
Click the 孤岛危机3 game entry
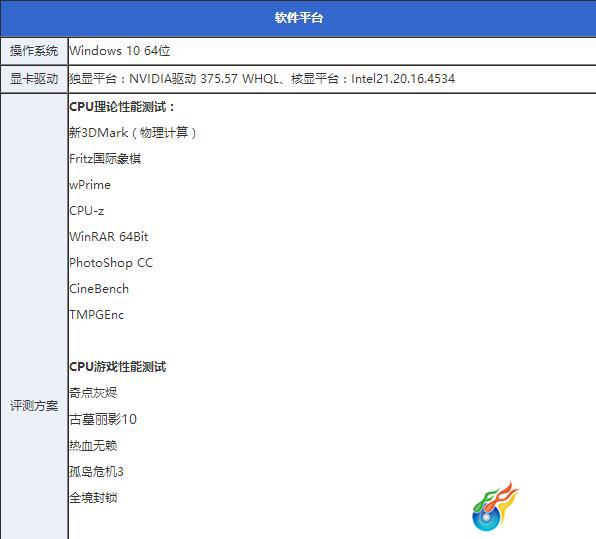click(97, 471)
